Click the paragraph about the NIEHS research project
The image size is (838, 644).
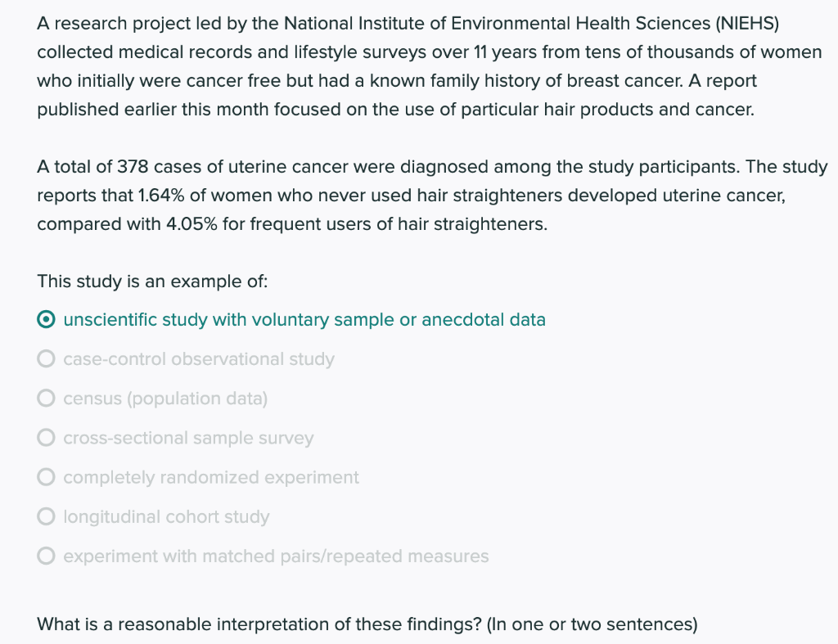(430, 66)
